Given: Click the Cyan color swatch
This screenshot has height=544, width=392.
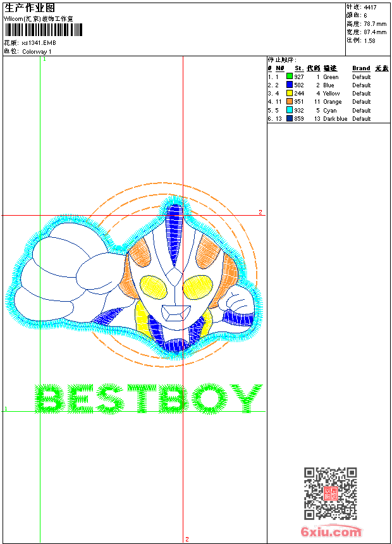Looking at the screenshot, I should coord(290,110).
